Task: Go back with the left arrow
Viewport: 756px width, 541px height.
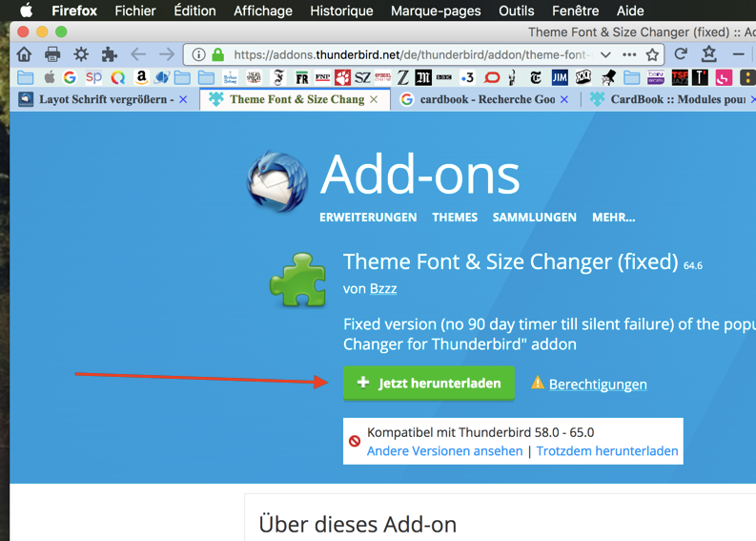Action: (x=138, y=54)
